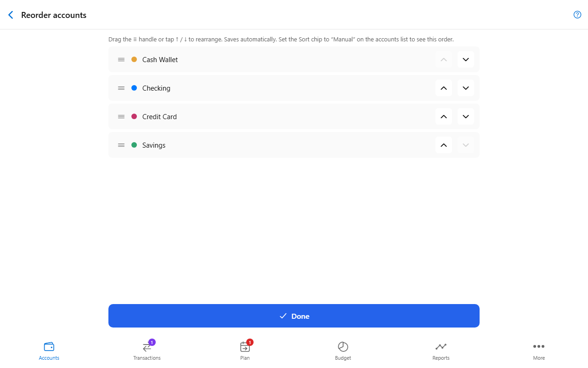Move Savings up one position

point(444,145)
